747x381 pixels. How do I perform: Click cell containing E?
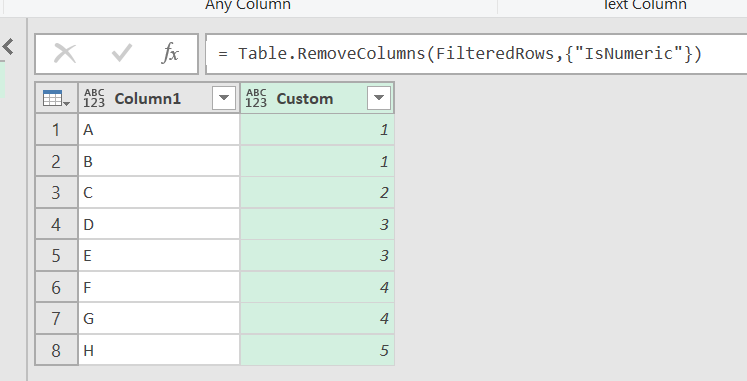click(159, 256)
